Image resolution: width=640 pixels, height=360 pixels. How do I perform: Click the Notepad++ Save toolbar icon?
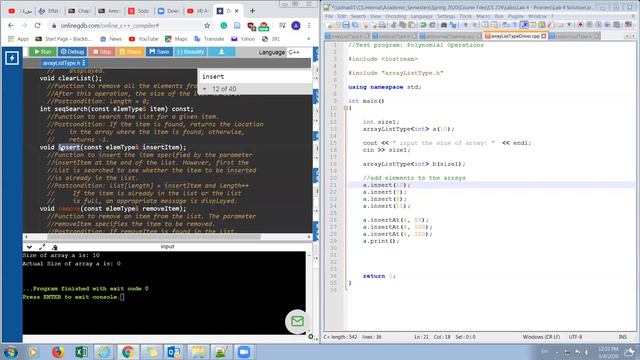click(x=346, y=25)
